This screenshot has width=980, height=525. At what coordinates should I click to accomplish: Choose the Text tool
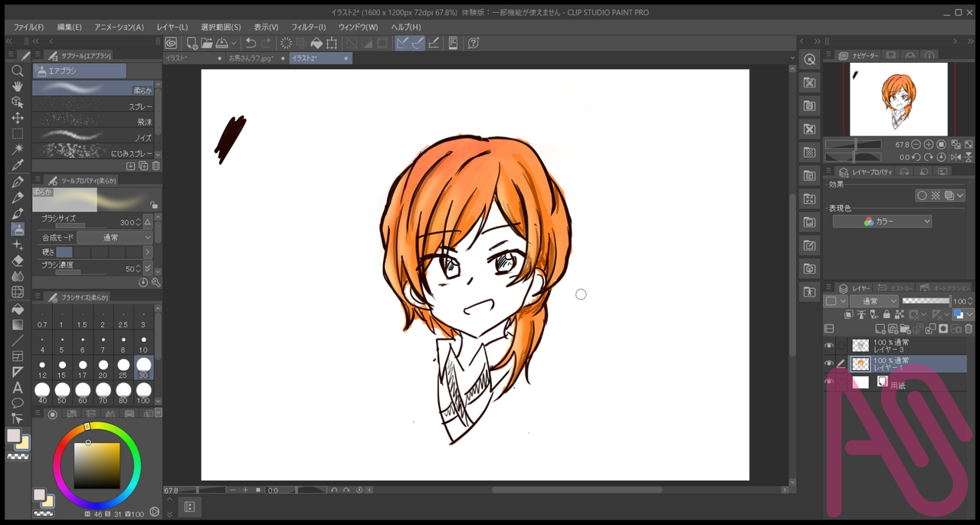coord(17,387)
